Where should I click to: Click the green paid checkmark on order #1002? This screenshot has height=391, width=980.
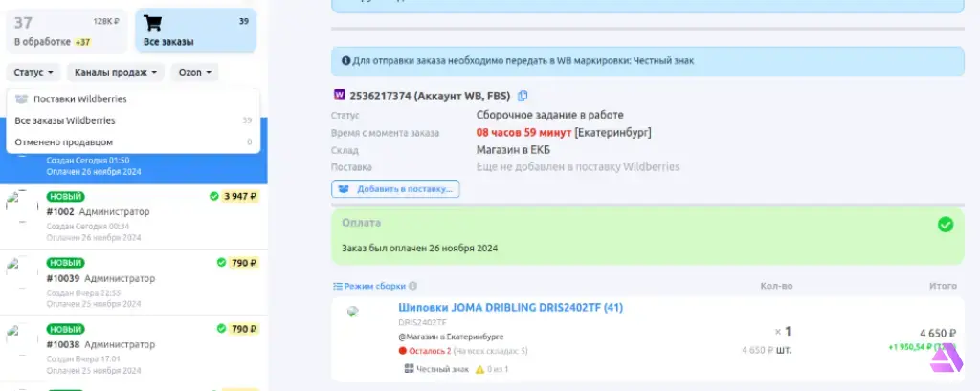click(x=214, y=196)
